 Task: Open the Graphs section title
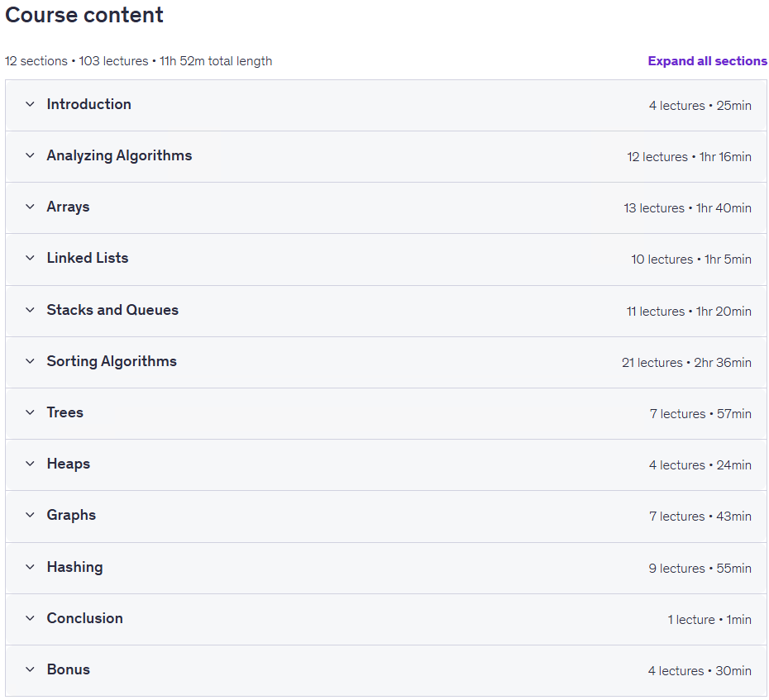71,515
